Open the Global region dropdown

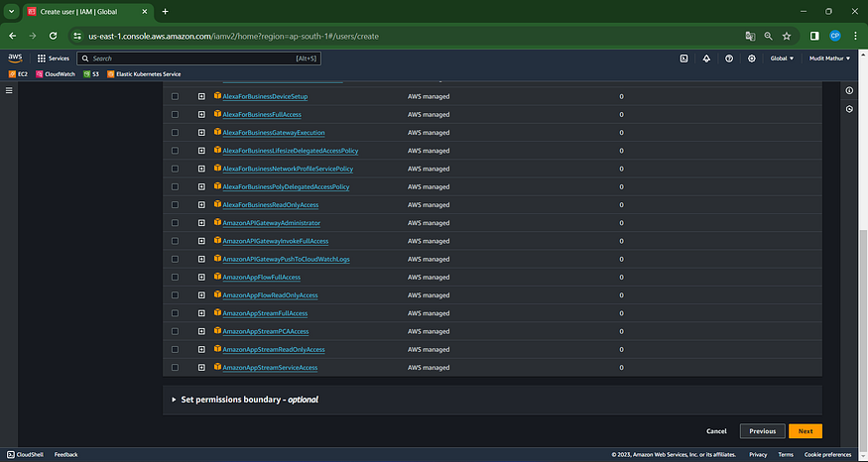(x=782, y=58)
